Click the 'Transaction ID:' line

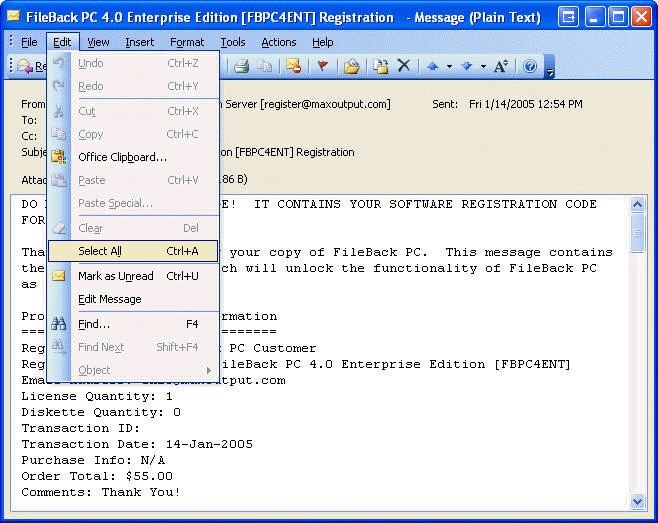(x=81, y=428)
